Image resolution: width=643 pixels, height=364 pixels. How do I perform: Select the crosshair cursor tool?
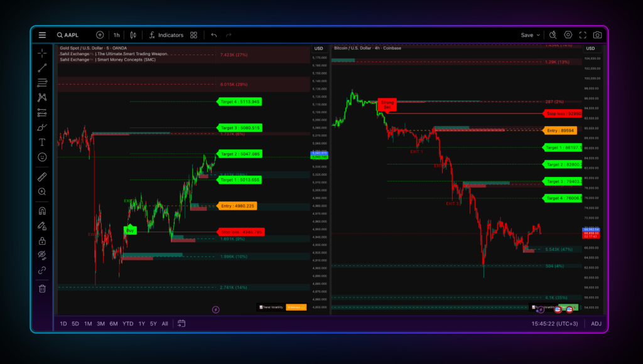42,53
